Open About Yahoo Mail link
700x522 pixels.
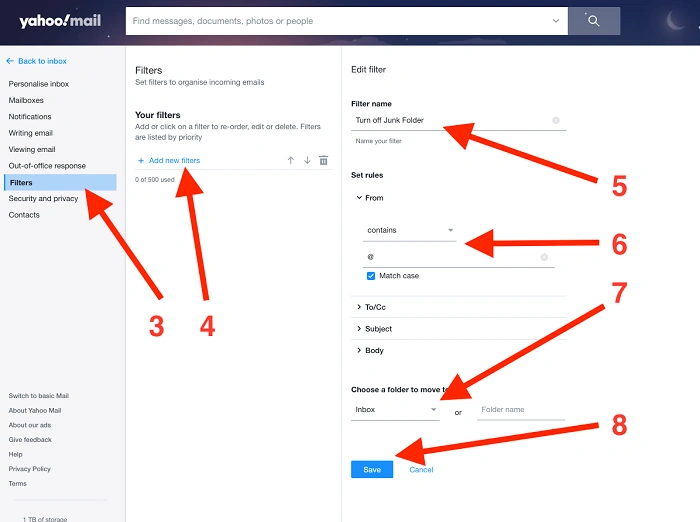click(x=35, y=410)
